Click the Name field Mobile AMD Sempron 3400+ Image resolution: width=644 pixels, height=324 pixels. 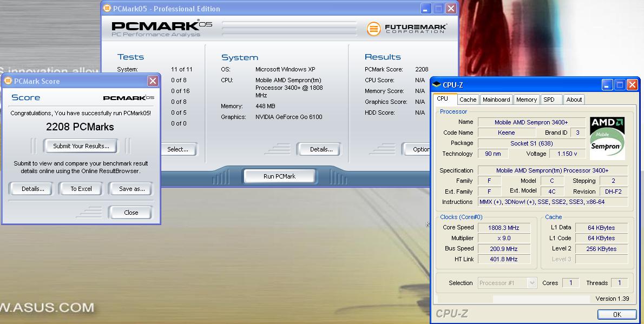coord(531,122)
